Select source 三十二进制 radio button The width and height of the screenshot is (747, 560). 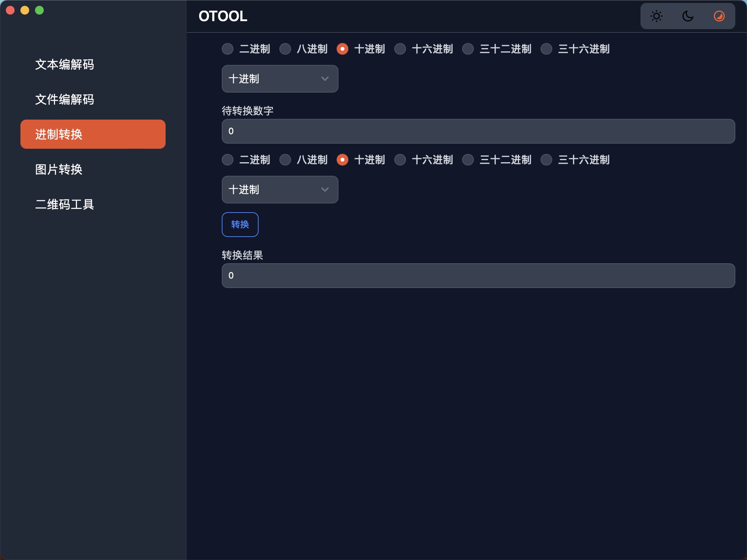pyautogui.click(x=468, y=49)
